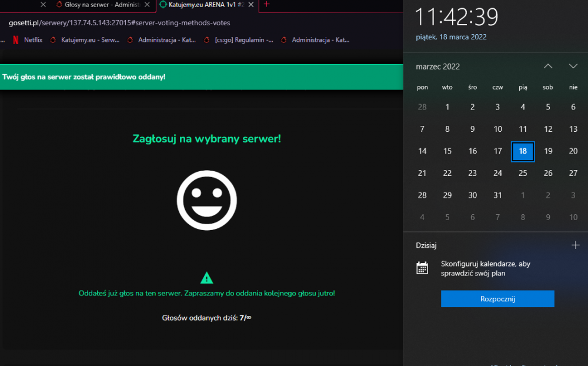Open the first Administracja - Kat... bookmark
This screenshot has width=588, height=366.
click(162, 40)
